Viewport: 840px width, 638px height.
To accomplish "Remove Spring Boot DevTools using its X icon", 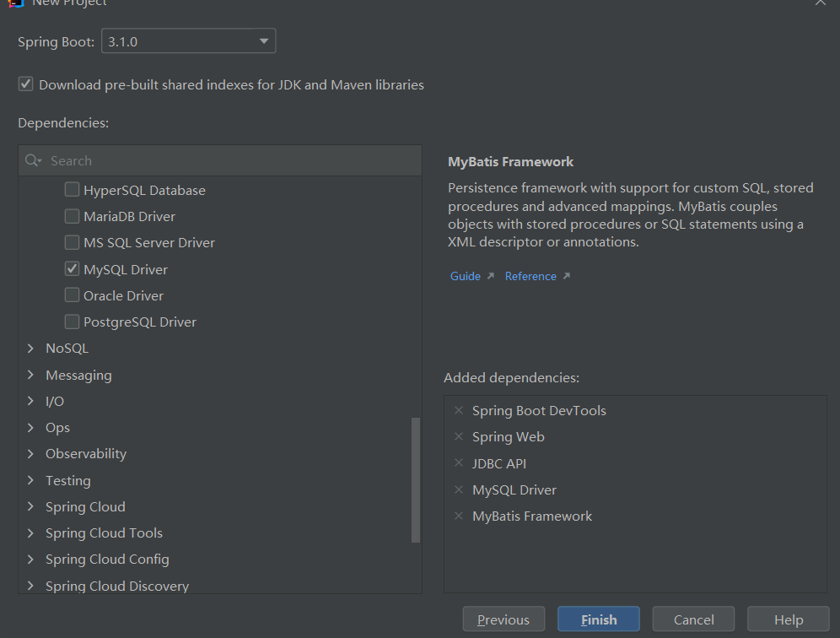I will pos(459,411).
